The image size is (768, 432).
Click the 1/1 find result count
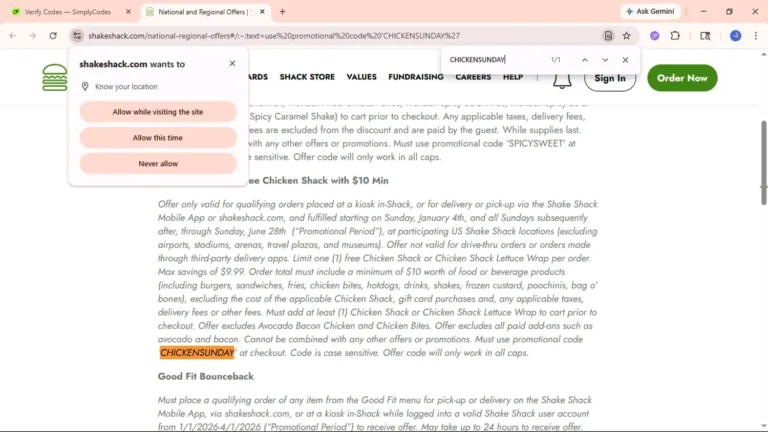[x=555, y=60]
